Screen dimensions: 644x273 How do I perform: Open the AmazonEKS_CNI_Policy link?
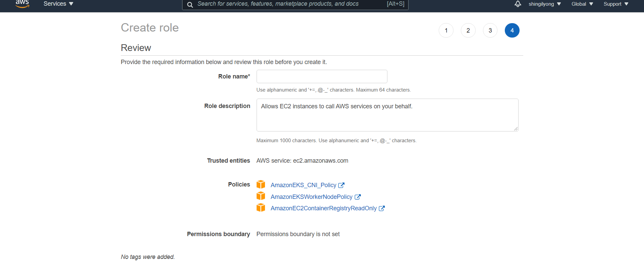click(x=303, y=185)
